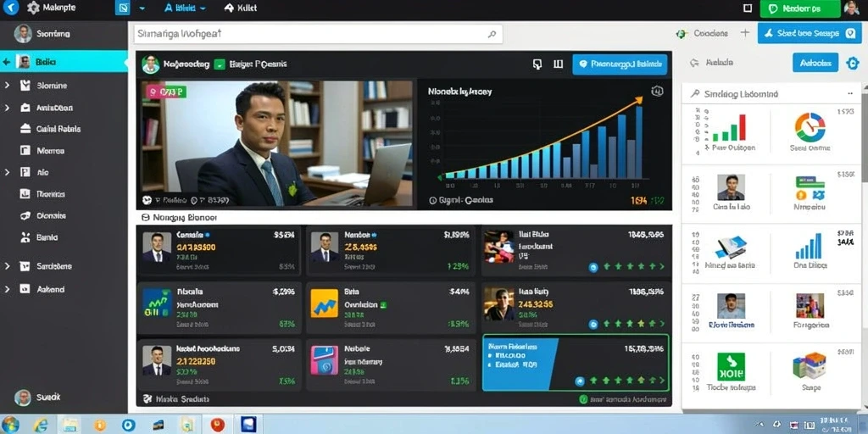Viewport: 868px width, 434px height.
Task: Open the dropdown arrow beside the blue square icon
Action: 142,8
